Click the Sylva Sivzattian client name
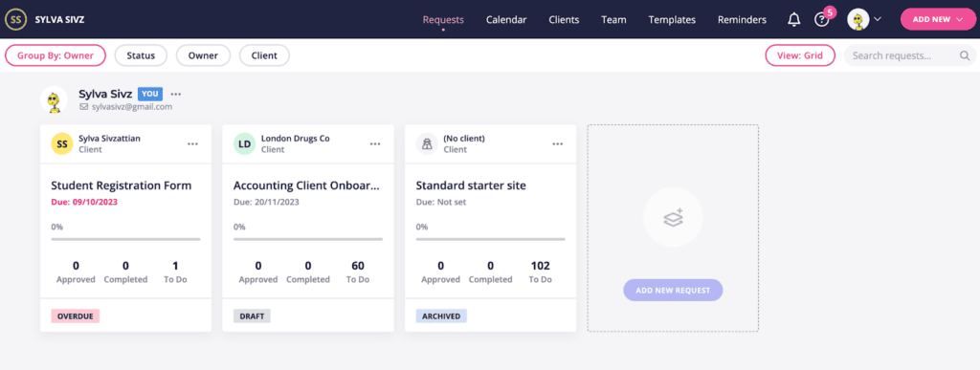Viewport: 980px width, 370px height. pyautogui.click(x=109, y=139)
